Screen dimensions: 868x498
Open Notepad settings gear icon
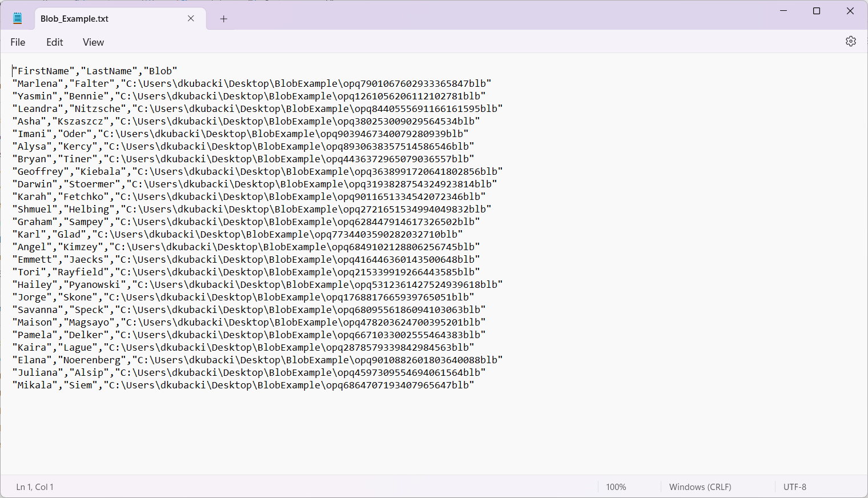[851, 42]
